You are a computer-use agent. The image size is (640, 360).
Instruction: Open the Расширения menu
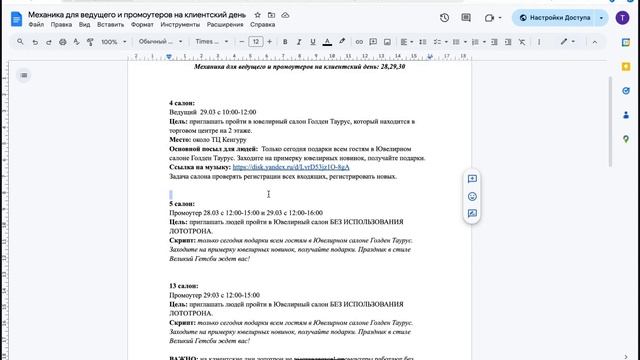(225, 24)
